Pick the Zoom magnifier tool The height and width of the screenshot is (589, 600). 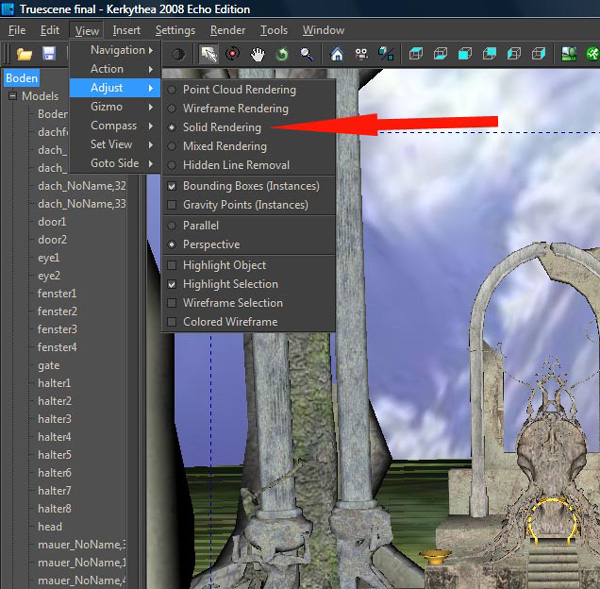[307, 54]
